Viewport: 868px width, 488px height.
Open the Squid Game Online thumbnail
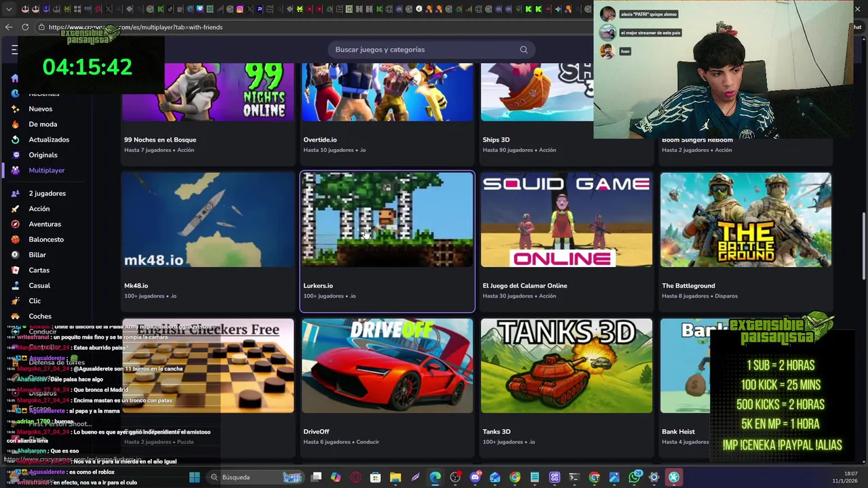coord(566,220)
